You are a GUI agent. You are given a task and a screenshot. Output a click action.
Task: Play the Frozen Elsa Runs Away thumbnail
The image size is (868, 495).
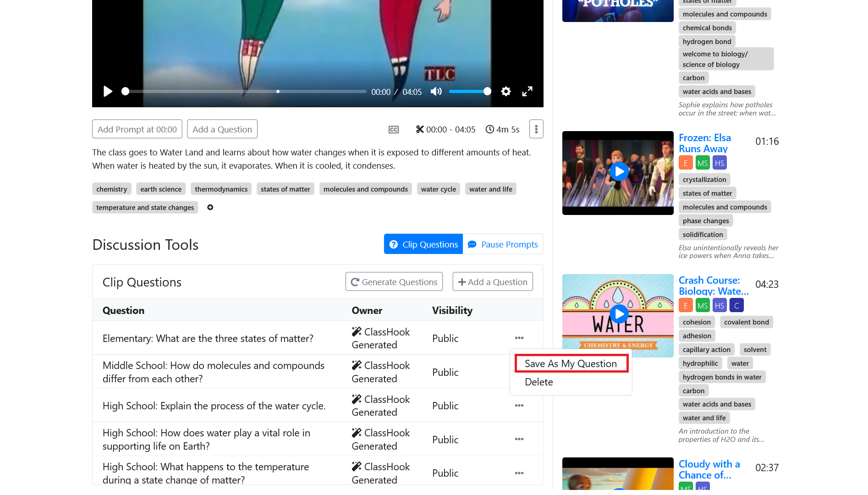(x=618, y=172)
